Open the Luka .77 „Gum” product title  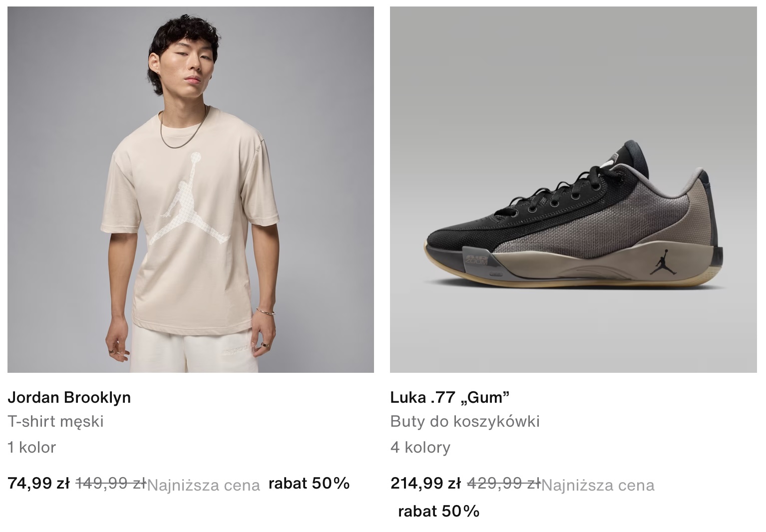(450, 397)
